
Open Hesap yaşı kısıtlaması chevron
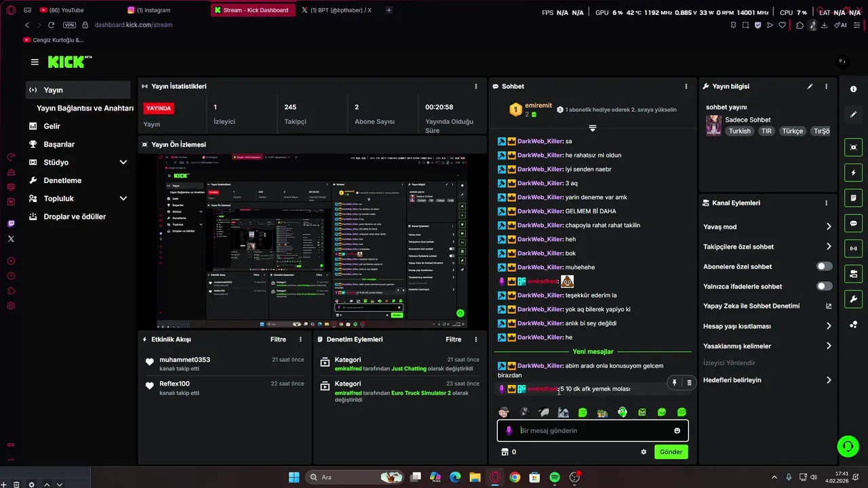point(828,326)
